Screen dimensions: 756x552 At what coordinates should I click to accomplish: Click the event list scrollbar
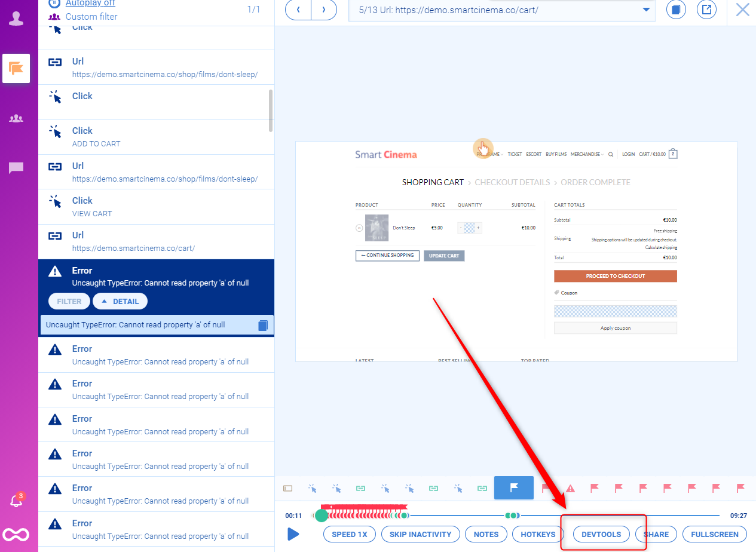point(271,111)
